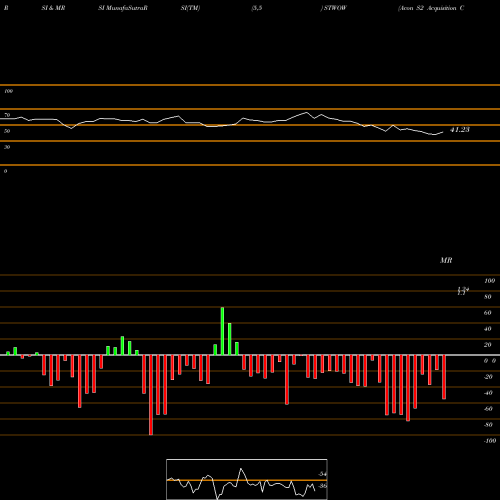Click the 36 value in mini chart

[322, 486]
